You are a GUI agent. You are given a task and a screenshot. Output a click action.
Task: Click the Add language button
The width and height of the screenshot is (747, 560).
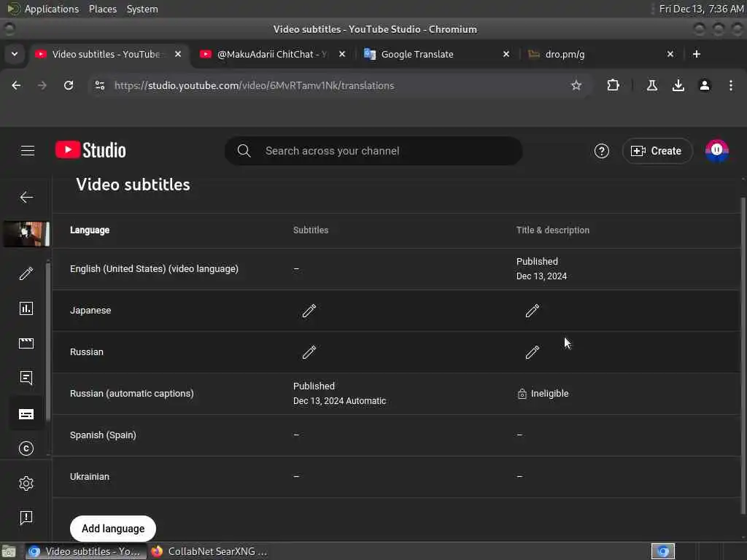(113, 529)
